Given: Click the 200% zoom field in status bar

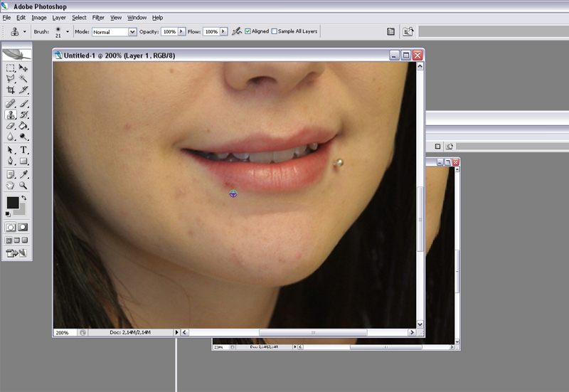Looking at the screenshot, I should point(63,332).
